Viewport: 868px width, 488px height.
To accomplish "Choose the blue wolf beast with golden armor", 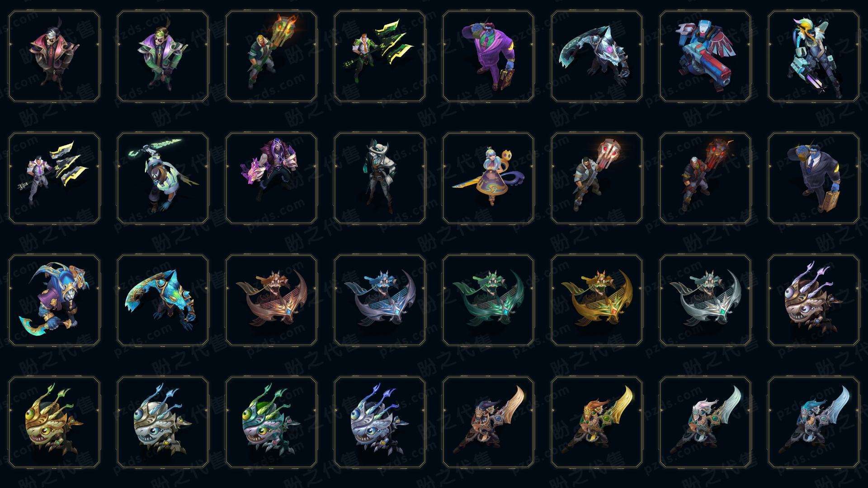I will pos(54,300).
